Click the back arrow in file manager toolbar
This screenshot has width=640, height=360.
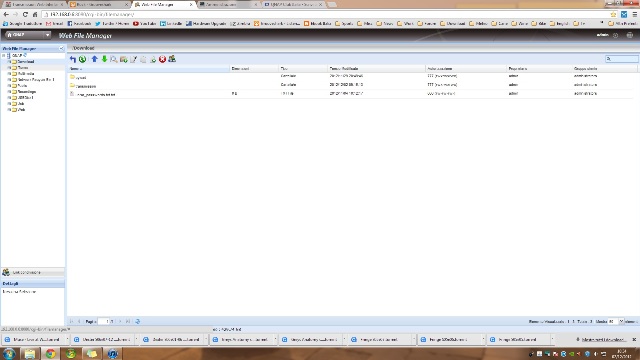click(x=73, y=59)
